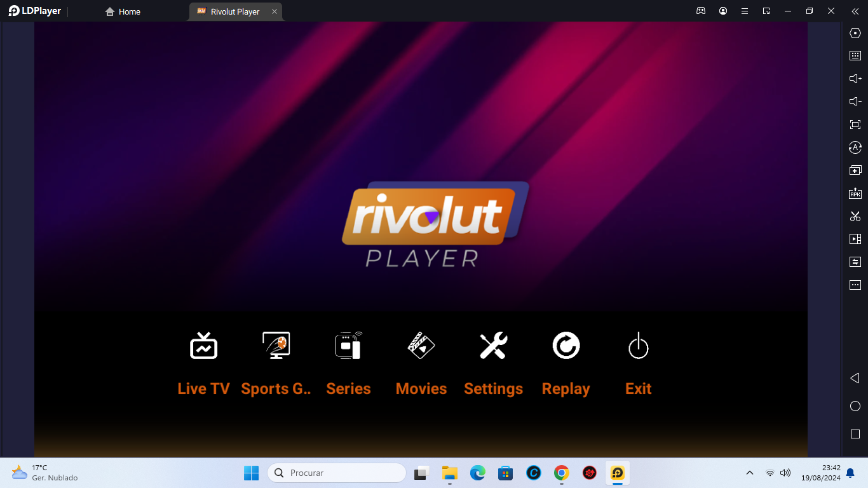Collapse the LDPlayer right sidebar
The width and height of the screenshot is (868, 488).
click(855, 11)
